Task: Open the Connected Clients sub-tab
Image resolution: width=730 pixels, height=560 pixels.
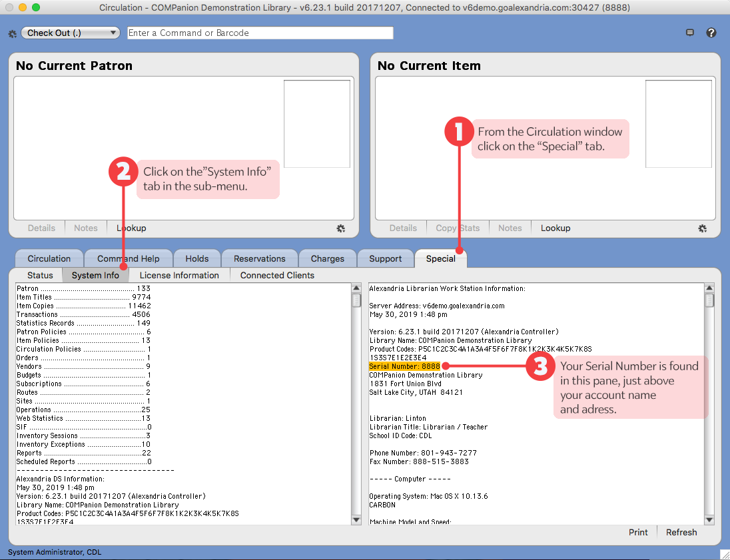Action: coord(277,275)
